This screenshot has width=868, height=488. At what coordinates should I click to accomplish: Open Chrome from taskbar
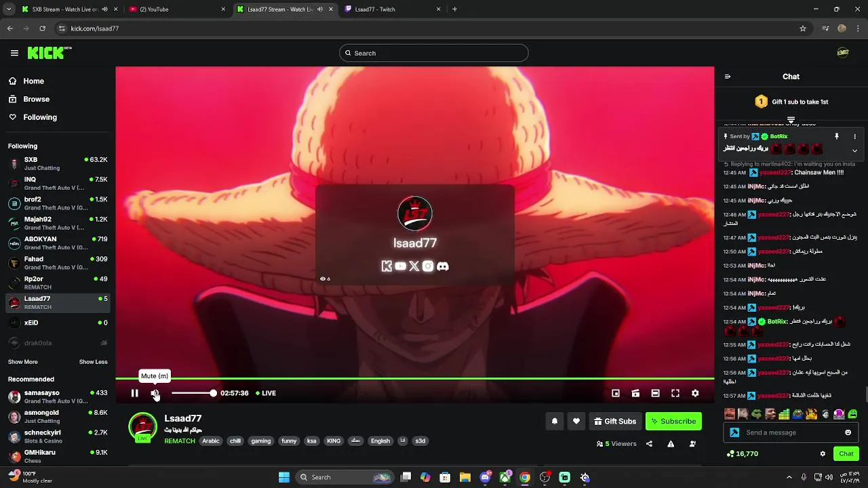[525, 477]
